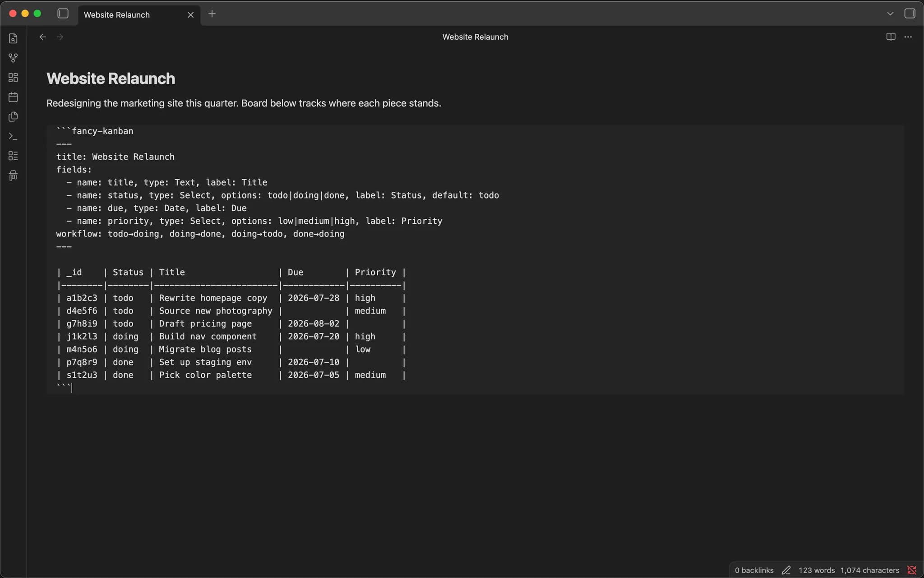
Task: Click the bottom ribbon plugin icon
Action: click(13, 175)
